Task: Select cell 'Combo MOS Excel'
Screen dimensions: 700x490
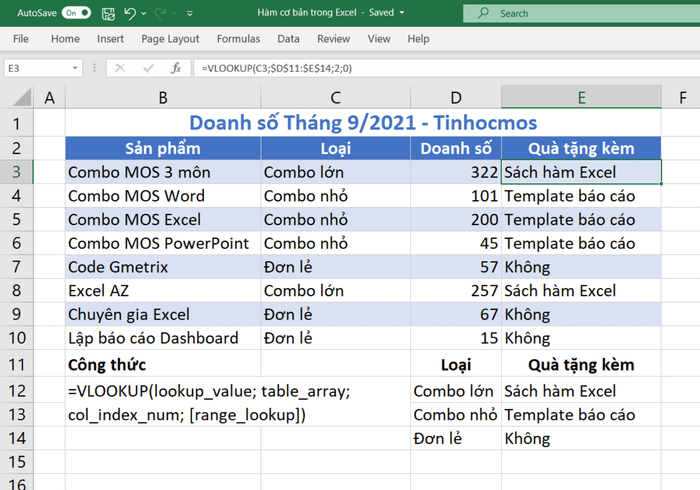Action: tap(163, 219)
